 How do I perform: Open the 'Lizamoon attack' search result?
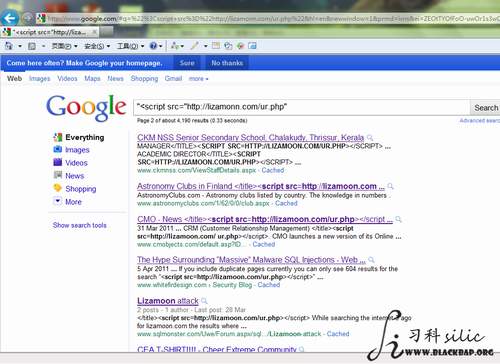point(168,301)
